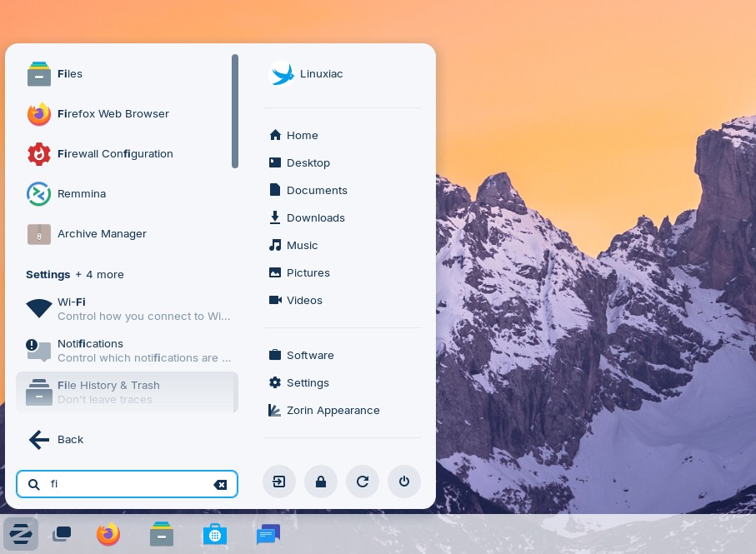Launch the Remmina app icon

click(39, 193)
